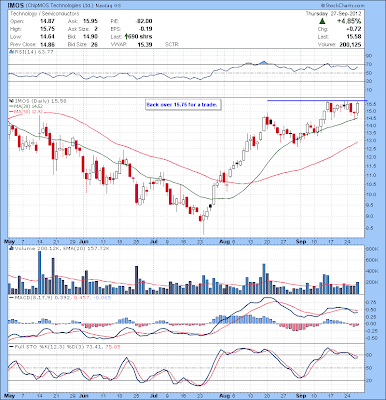Click the green up-triangle beside +4.85%
Image resolution: width=386 pixels, height=400 pixels.
click(322, 21)
